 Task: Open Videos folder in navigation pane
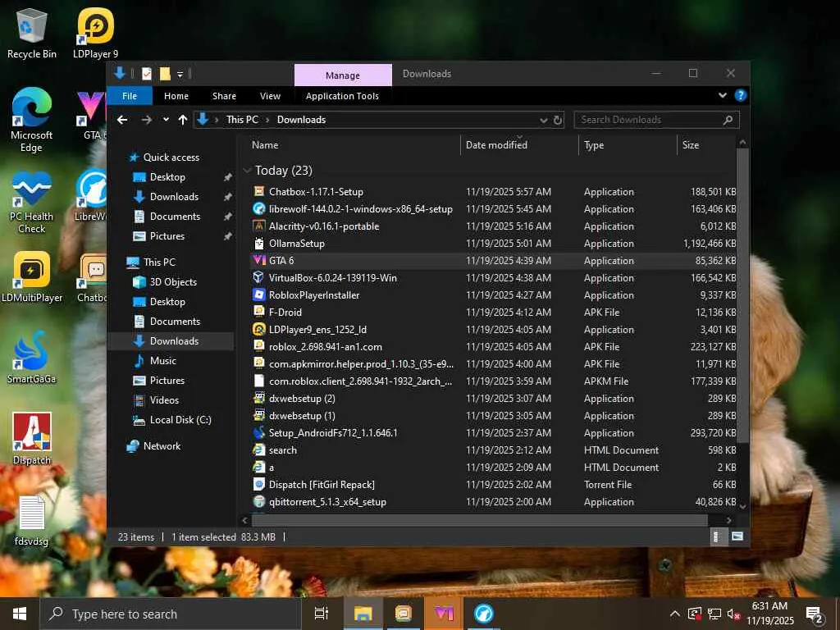tap(164, 400)
